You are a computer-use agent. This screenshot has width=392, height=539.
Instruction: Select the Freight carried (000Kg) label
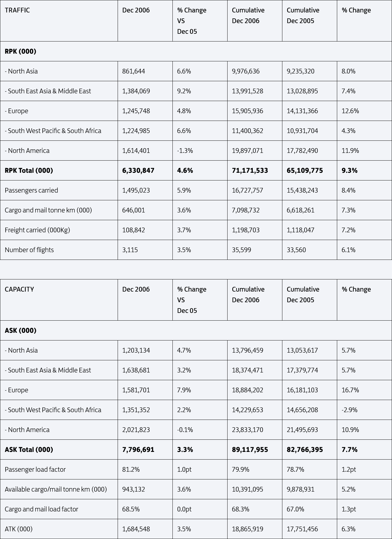[37, 230]
